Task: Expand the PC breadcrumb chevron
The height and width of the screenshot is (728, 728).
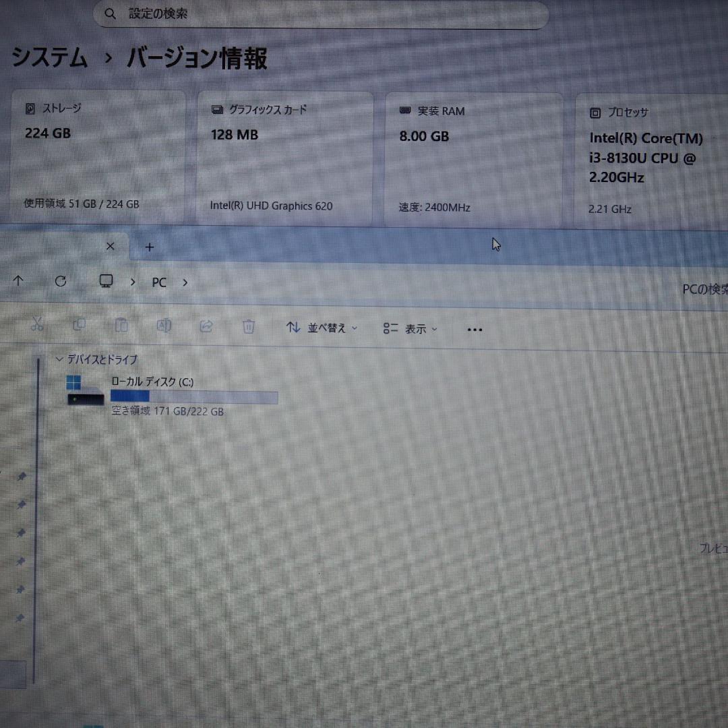Action: tap(185, 283)
